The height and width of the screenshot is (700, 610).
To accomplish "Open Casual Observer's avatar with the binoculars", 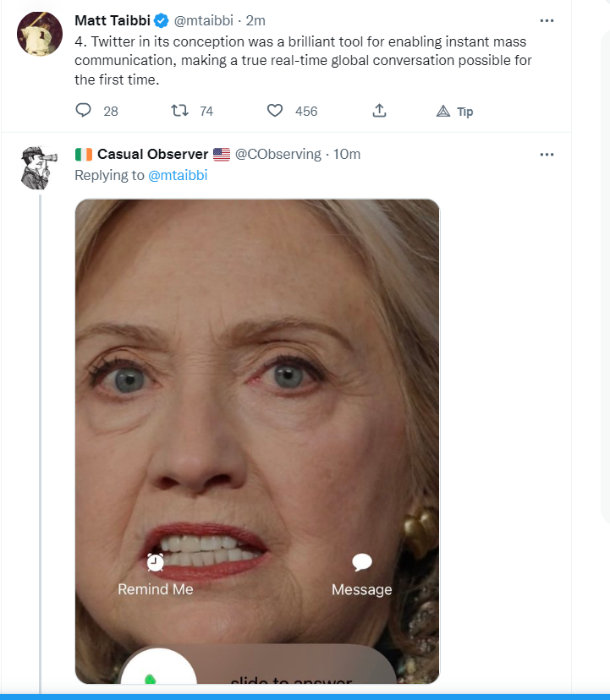I will (40, 168).
